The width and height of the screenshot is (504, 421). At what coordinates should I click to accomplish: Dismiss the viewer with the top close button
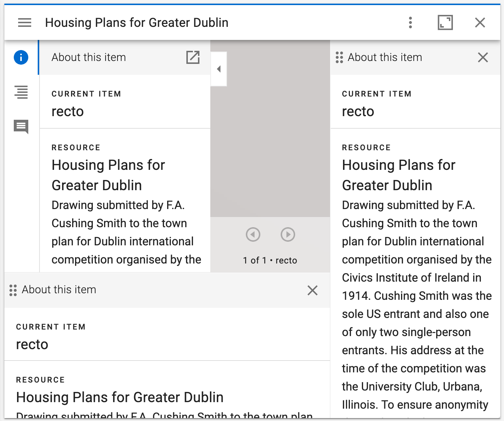point(480,22)
